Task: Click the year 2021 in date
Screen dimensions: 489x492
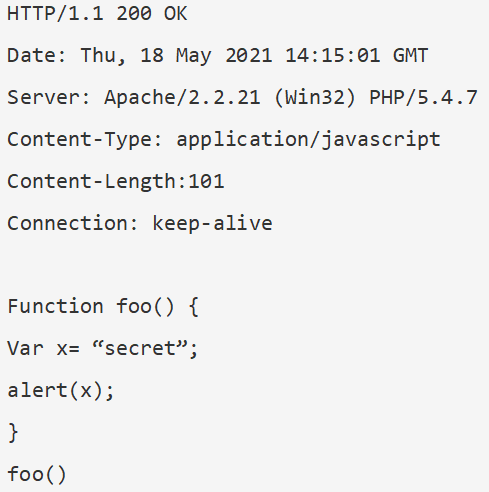Action: coord(249,55)
